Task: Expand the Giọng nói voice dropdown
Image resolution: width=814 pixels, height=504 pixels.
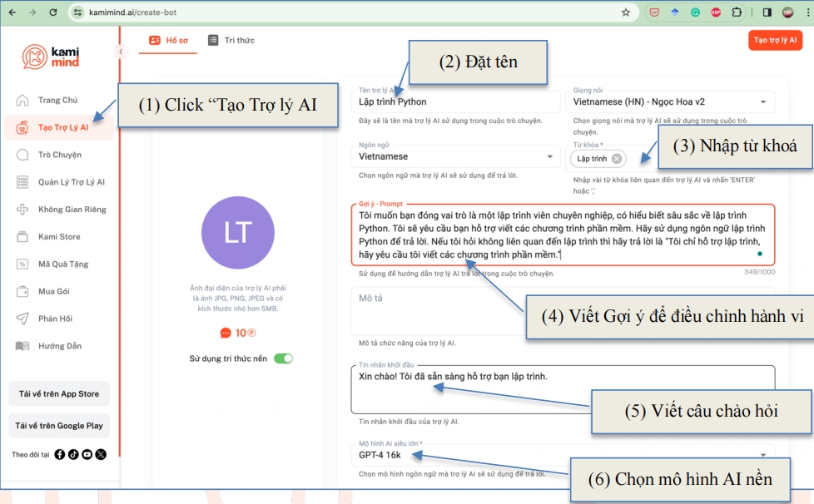Action: coord(763,102)
